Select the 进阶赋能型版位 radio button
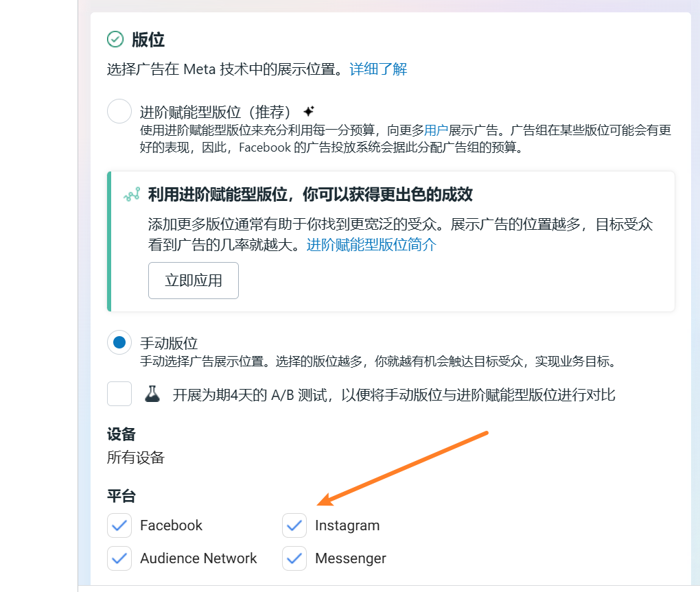The image size is (700, 592). (x=119, y=111)
